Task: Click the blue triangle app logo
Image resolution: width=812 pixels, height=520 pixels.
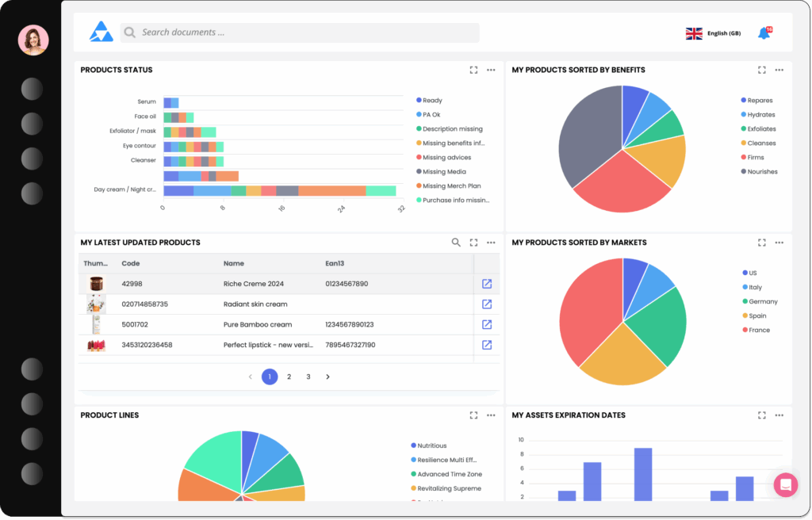Action: pos(101,32)
